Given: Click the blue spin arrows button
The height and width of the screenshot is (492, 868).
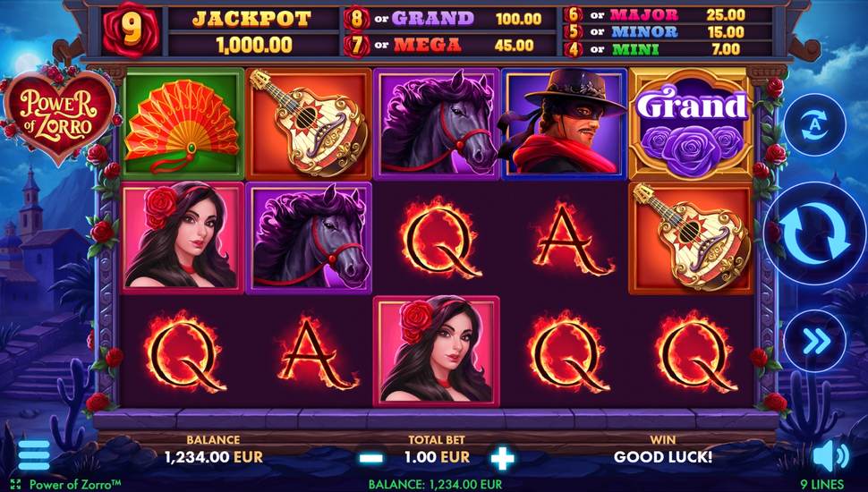Looking at the screenshot, I should click(815, 233).
